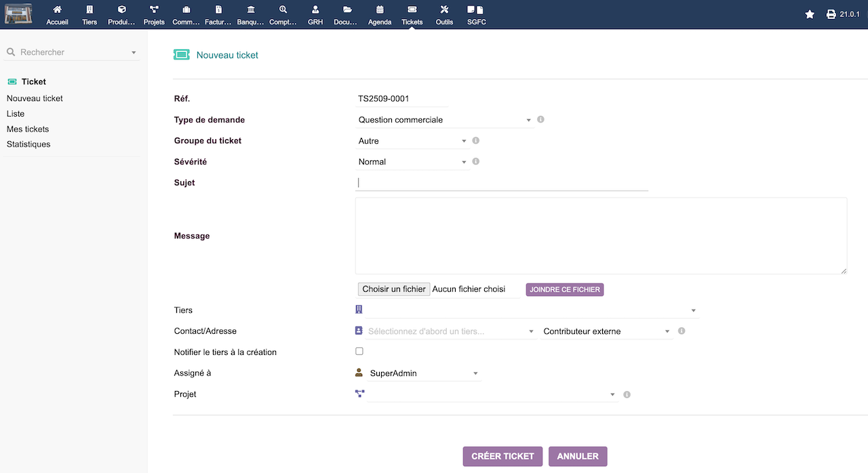Image resolution: width=868 pixels, height=473 pixels.
Task: Click the bookmarks star icon
Action: pos(810,14)
